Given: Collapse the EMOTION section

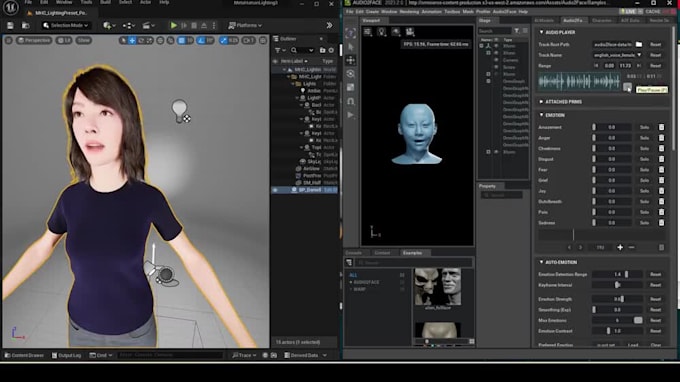Looking at the screenshot, I should tap(541, 115).
